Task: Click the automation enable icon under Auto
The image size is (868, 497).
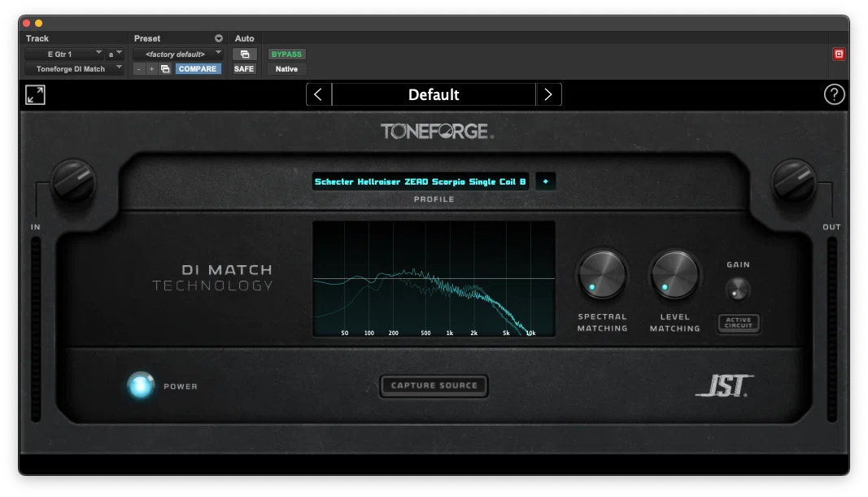Action: click(x=244, y=54)
